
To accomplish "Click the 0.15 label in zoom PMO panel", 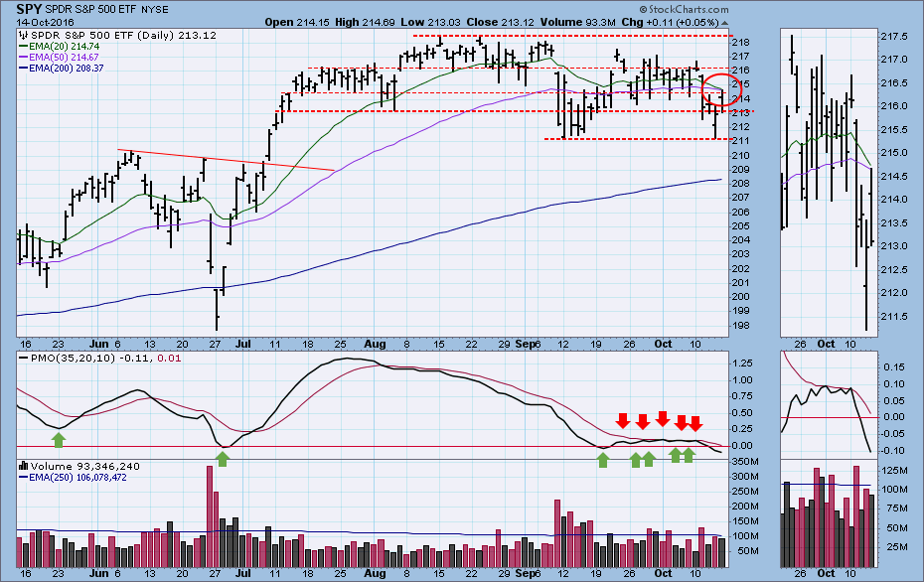I will [894, 367].
